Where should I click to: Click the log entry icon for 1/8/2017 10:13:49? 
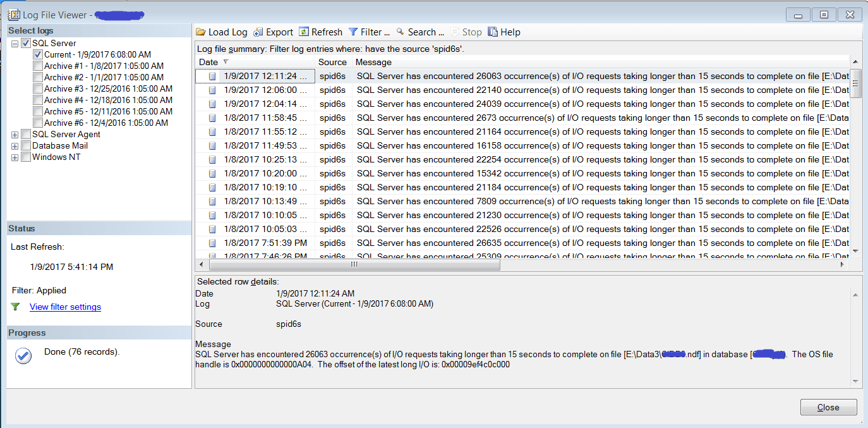pos(212,201)
